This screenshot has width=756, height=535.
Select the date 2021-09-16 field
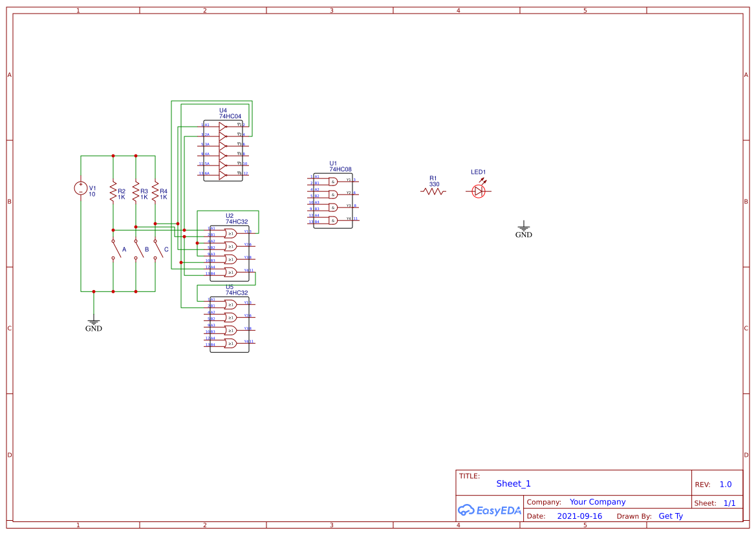[x=579, y=516]
